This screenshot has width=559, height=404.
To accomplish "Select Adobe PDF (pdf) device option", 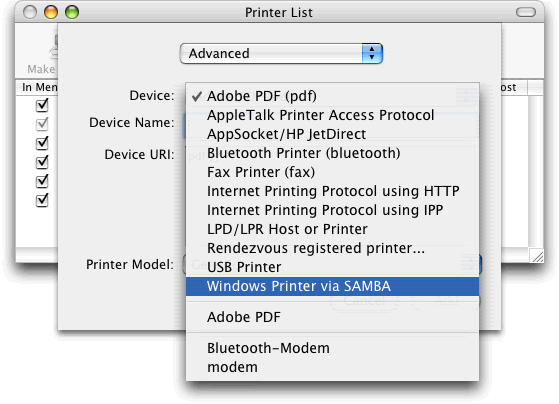I will [x=332, y=96].
